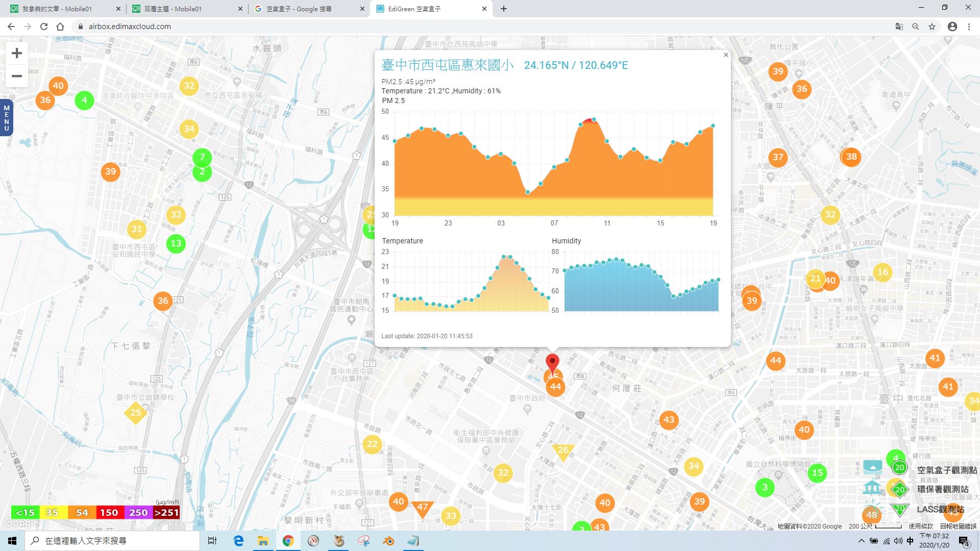Image resolution: width=980 pixels, height=551 pixels.
Task: Show hidden system tray icons
Action: tap(862, 541)
